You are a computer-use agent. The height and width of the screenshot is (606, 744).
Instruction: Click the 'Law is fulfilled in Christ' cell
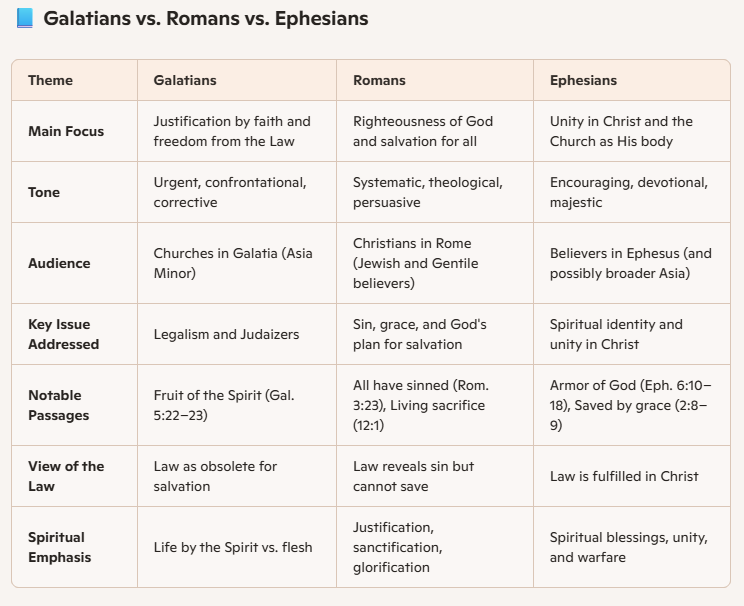[624, 476]
